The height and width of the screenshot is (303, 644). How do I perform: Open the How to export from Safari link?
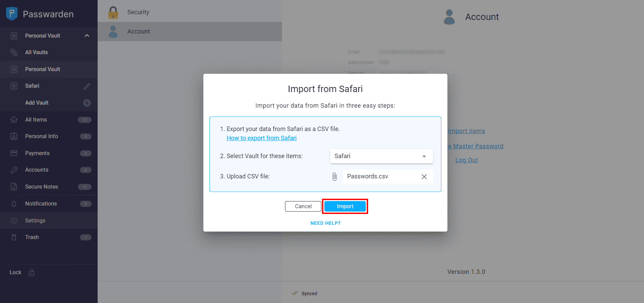pyautogui.click(x=261, y=138)
